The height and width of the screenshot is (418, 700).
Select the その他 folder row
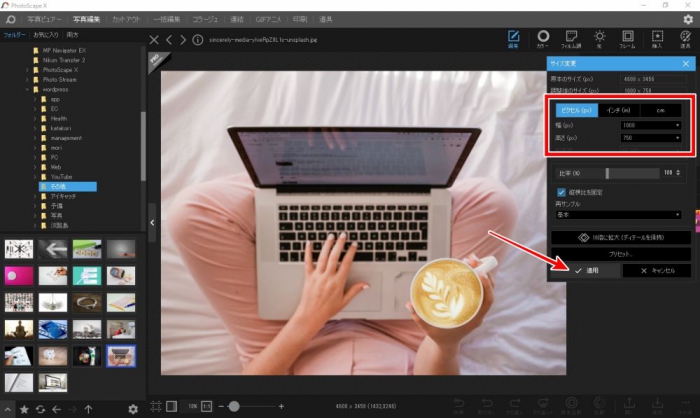(67, 187)
